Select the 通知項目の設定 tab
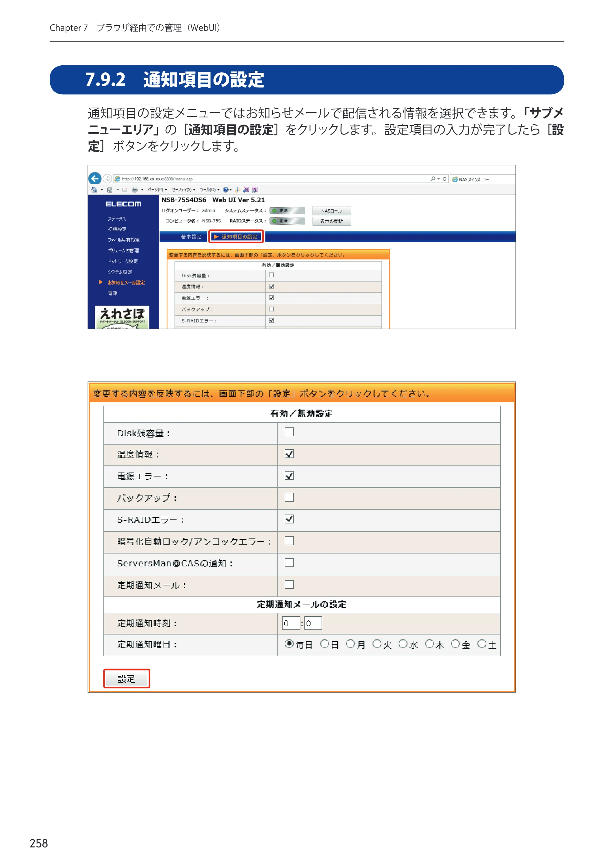The height and width of the screenshot is (868, 614). pos(236,237)
